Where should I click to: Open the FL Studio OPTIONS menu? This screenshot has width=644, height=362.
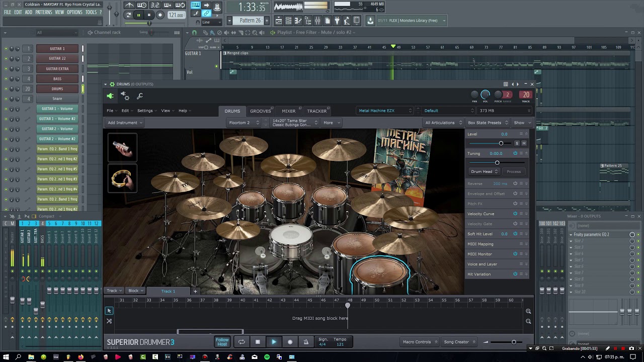74,12
